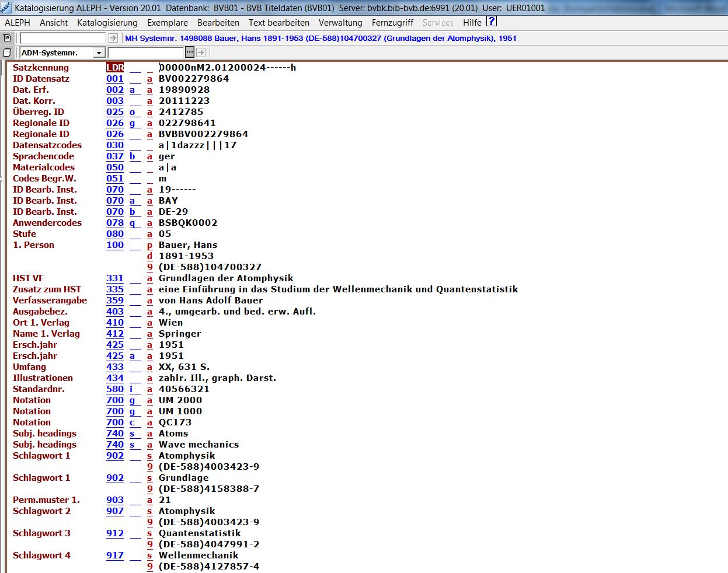Open the Text bearbeiten menu
Screen dimensions: 728x573
click(279, 23)
